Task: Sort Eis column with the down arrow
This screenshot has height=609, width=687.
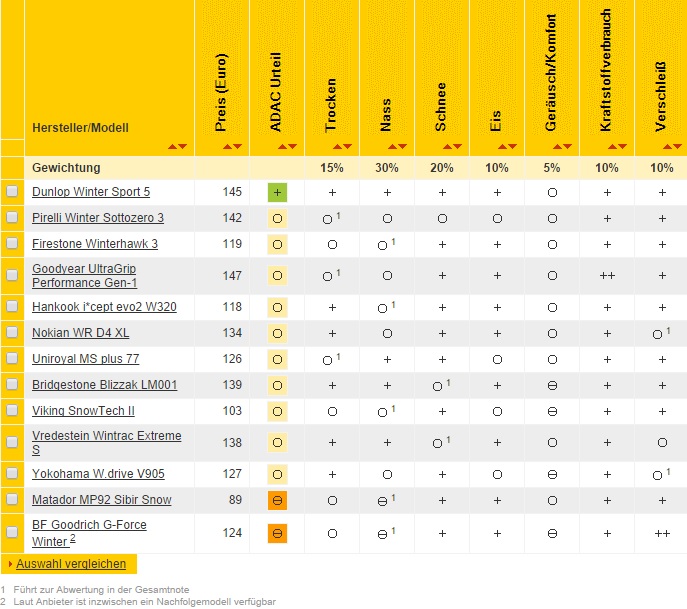Action: (513, 146)
